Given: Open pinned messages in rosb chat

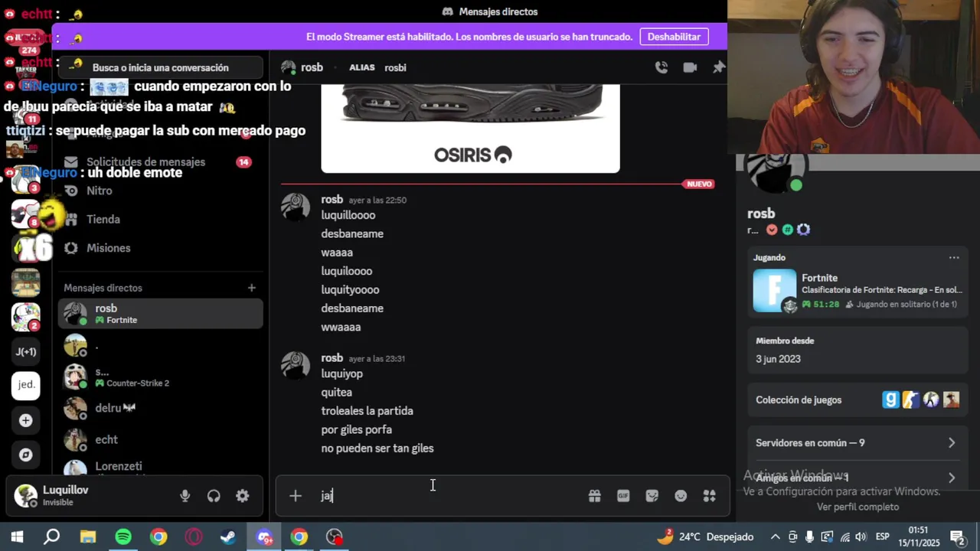Looking at the screenshot, I should coord(718,67).
